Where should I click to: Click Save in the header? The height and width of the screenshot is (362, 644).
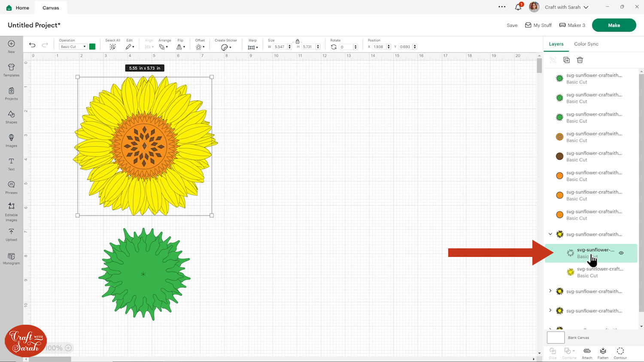[512, 25]
